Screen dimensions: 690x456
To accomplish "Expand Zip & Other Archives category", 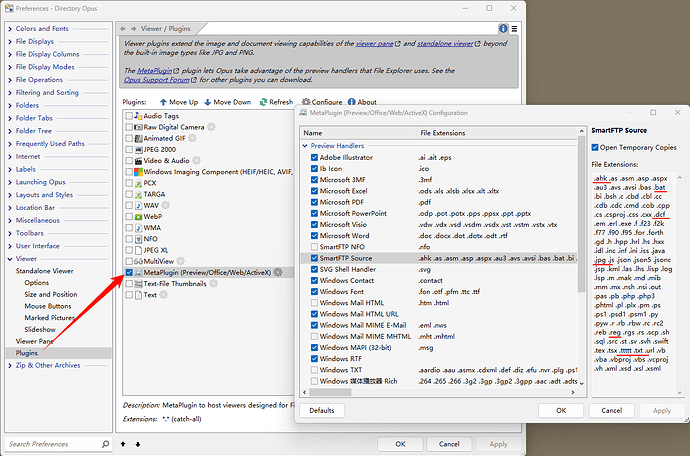I will pyautogui.click(x=10, y=365).
